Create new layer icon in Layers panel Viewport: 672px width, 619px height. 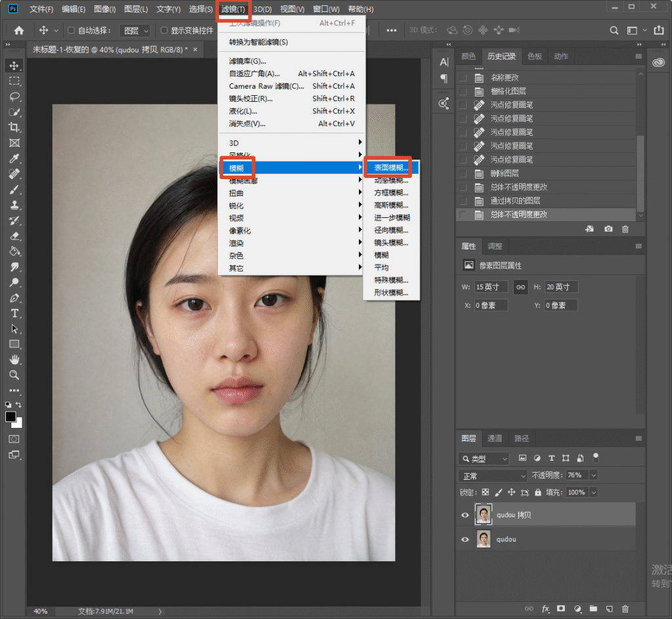click(610, 608)
